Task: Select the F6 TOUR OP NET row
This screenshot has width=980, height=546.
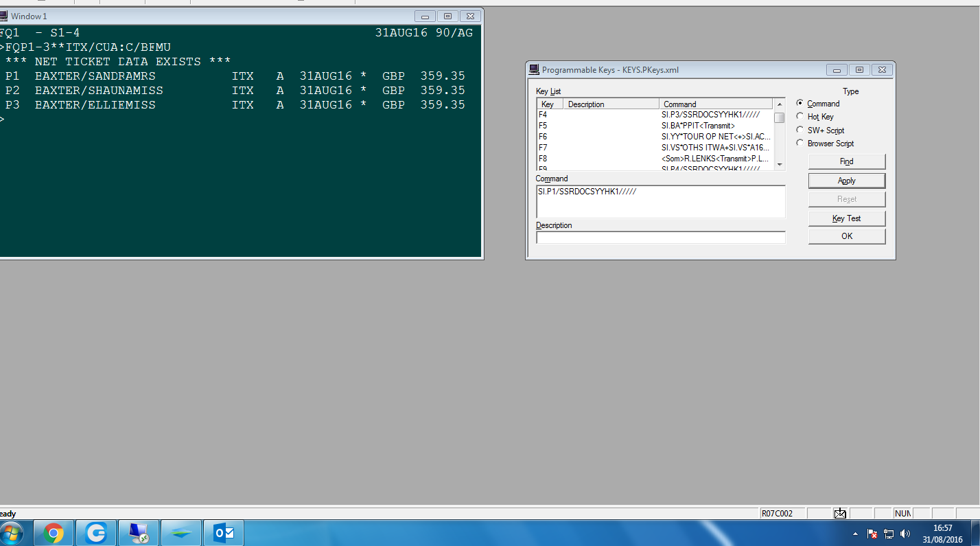Action: (655, 137)
